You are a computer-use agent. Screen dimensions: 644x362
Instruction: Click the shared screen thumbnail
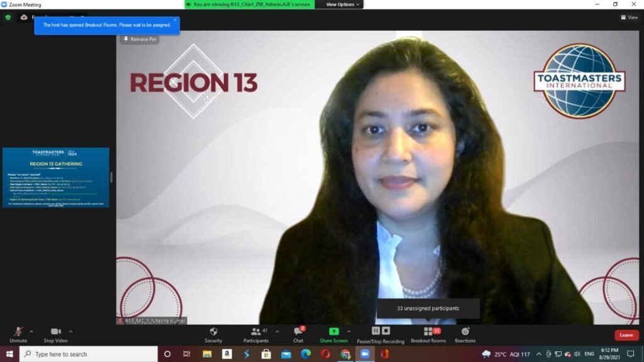[x=55, y=177]
